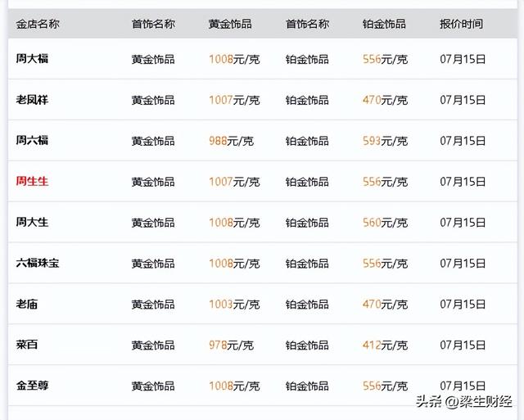Screen dimensions: 524x420
Task: Open the red 周生生 link
Action: click(32, 182)
